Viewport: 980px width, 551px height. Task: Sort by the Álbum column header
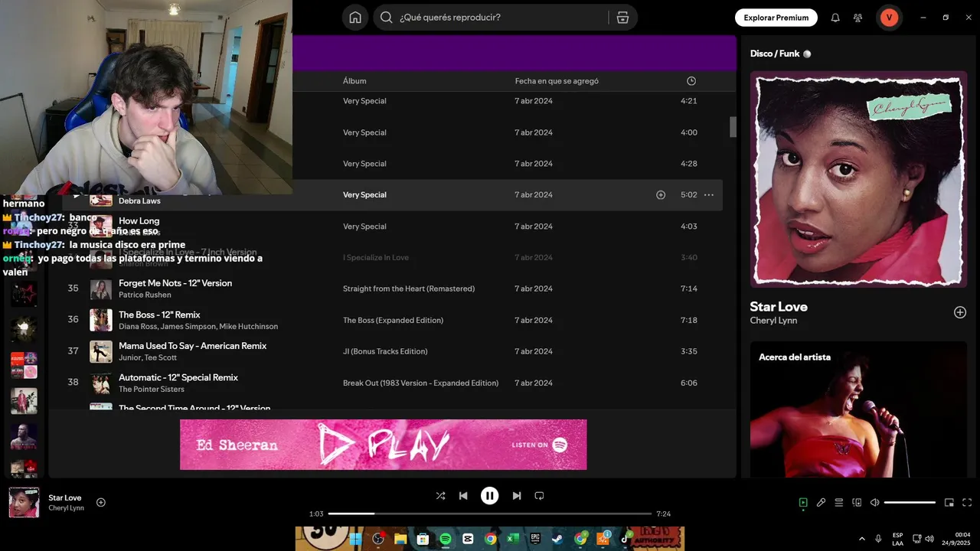click(x=354, y=81)
